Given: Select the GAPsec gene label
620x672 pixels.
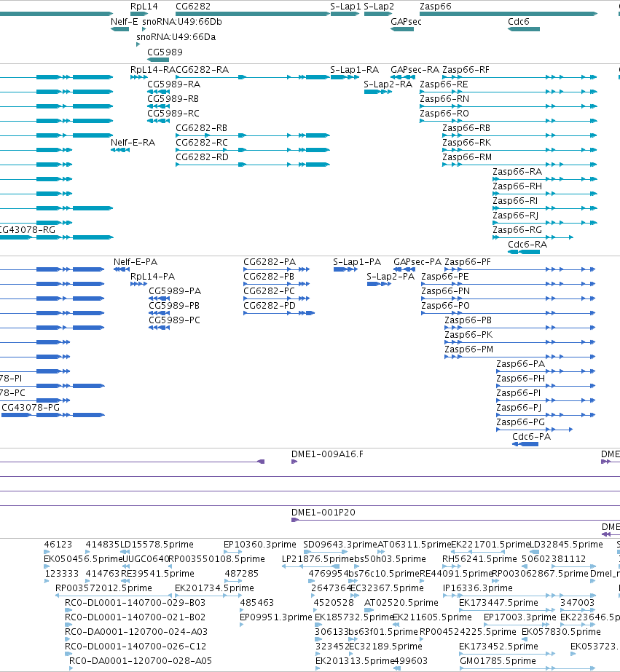Looking at the screenshot, I should [406, 22].
